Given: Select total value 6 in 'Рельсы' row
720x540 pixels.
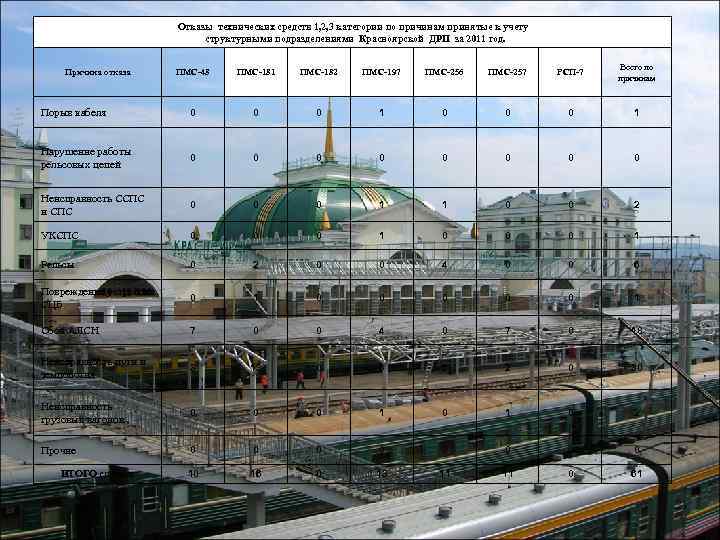Looking at the screenshot, I should (636, 264).
